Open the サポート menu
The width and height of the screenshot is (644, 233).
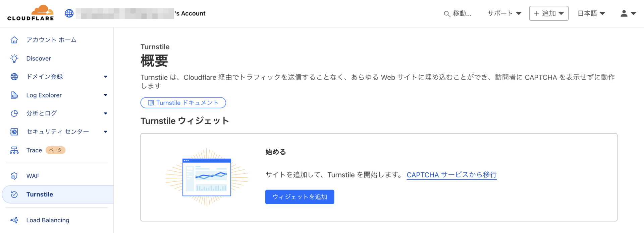[x=504, y=13]
